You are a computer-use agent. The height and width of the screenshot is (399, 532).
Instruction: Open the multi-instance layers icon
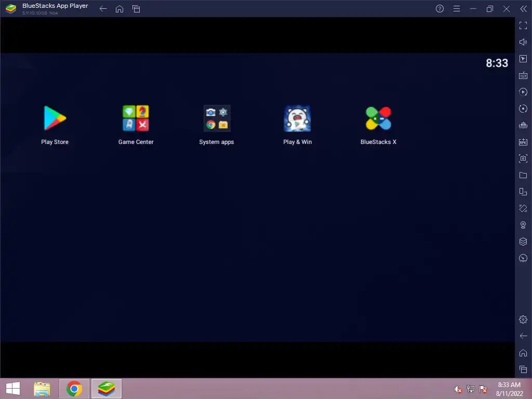(x=523, y=242)
